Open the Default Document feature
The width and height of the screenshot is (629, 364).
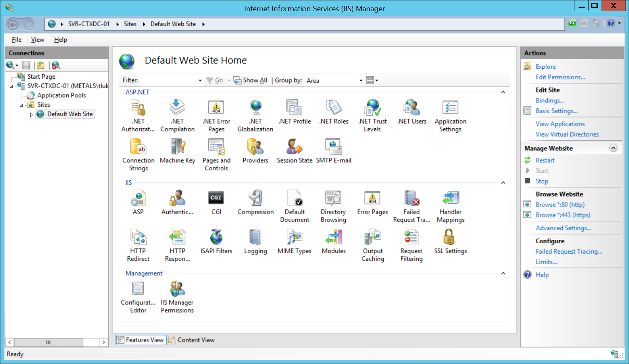(295, 207)
